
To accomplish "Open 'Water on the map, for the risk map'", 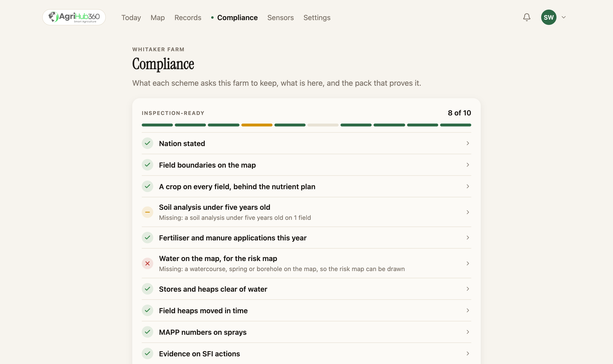I will (x=306, y=263).
